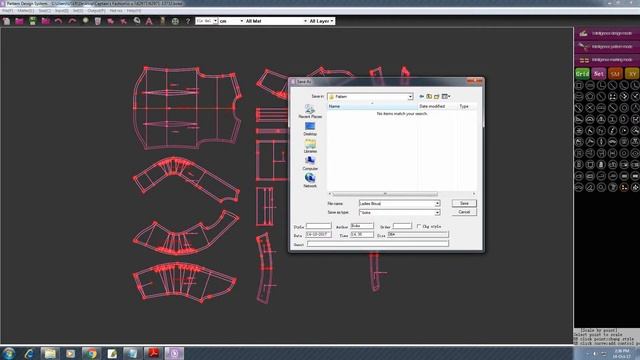The image size is (640, 360).
Task: Expand the File name combo box arrow
Action: [437, 203]
